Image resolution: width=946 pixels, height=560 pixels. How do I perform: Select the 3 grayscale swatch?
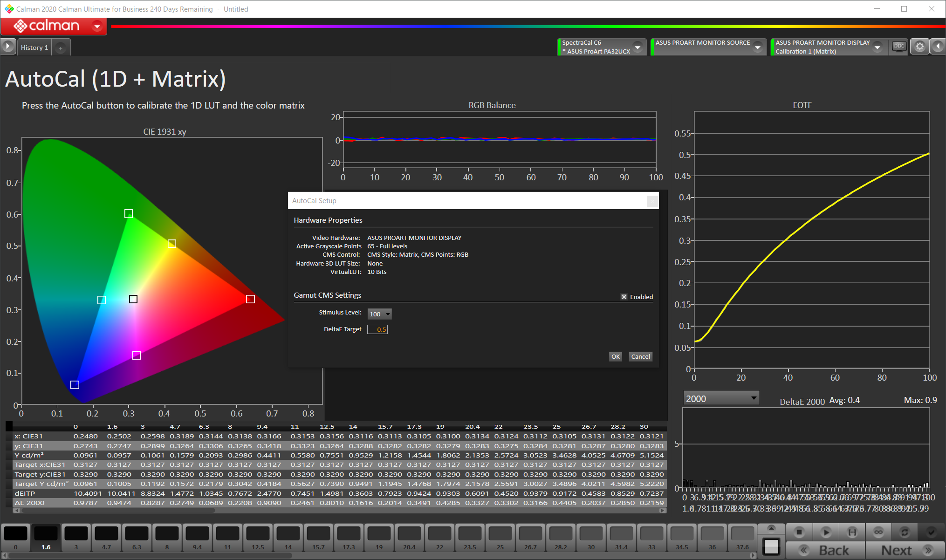76,538
